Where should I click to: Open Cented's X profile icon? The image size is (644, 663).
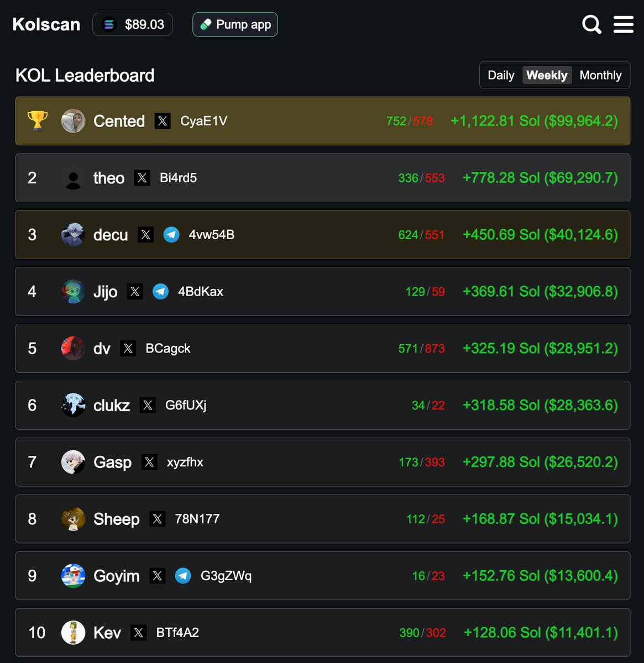pyautogui.click(x=163, y=121)
